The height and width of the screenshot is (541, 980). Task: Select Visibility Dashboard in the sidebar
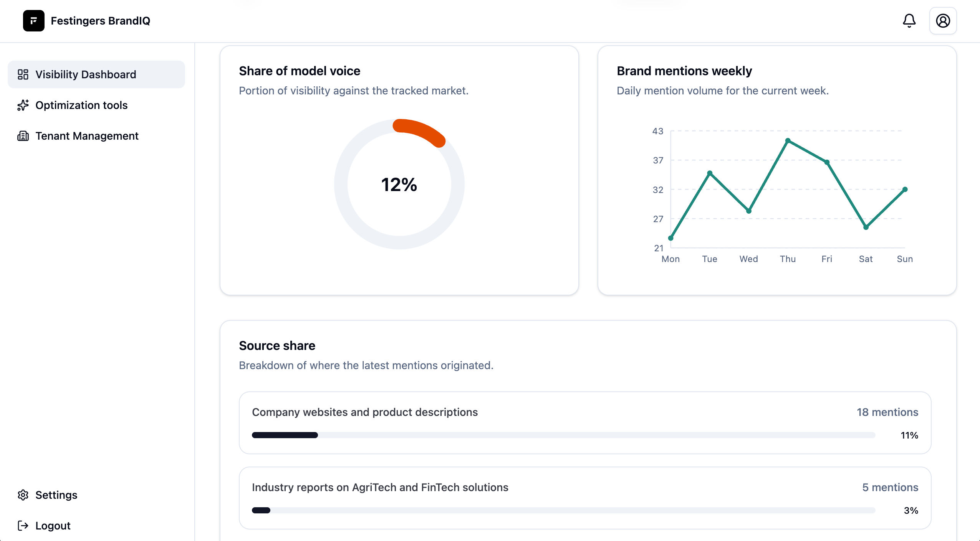(x=86, y=74)
